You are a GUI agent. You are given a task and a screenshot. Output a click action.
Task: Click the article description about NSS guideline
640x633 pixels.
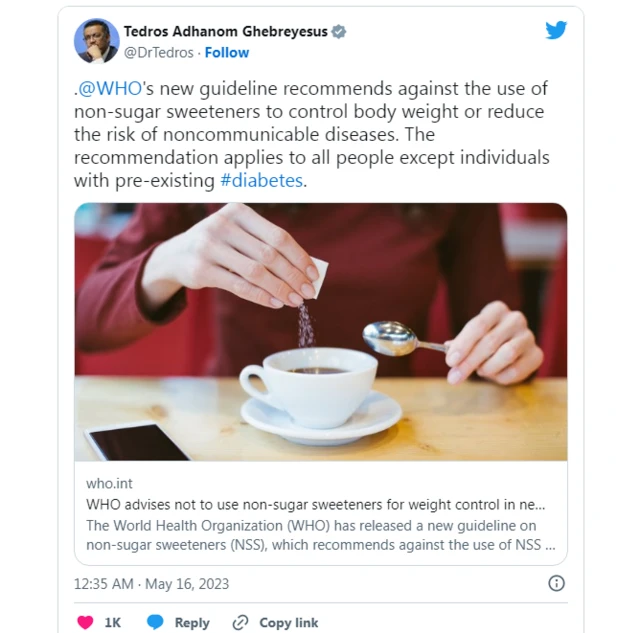pyautogui.click(x=321, y=535)
